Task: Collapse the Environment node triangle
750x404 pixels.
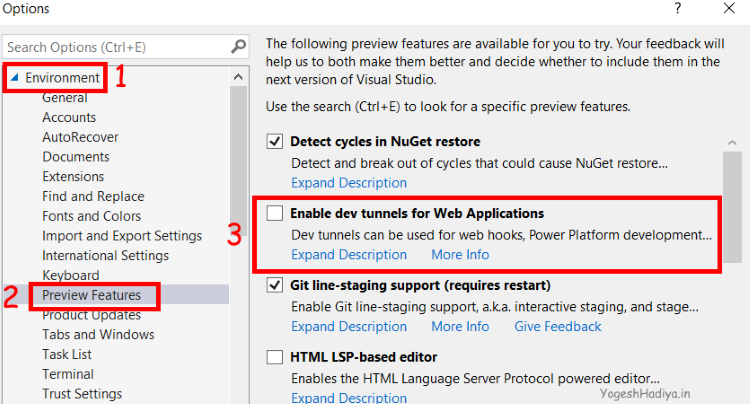Action: [x=14, y=77]
